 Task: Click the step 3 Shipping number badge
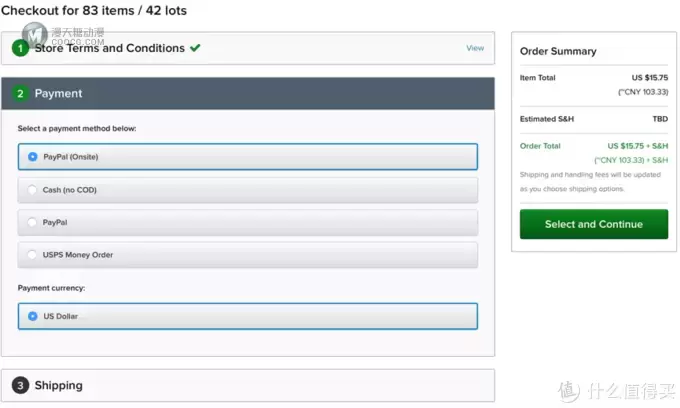pos(20,385)
